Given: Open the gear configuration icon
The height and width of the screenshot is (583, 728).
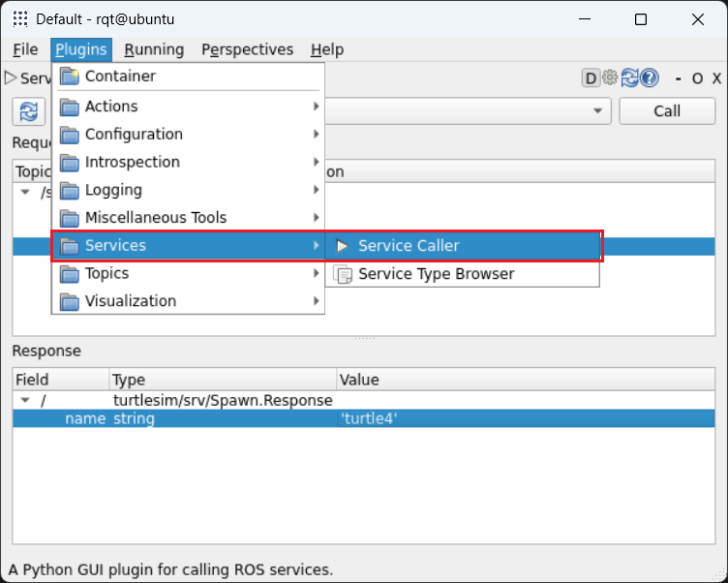Looking at the screenshot, I should 610,78.
